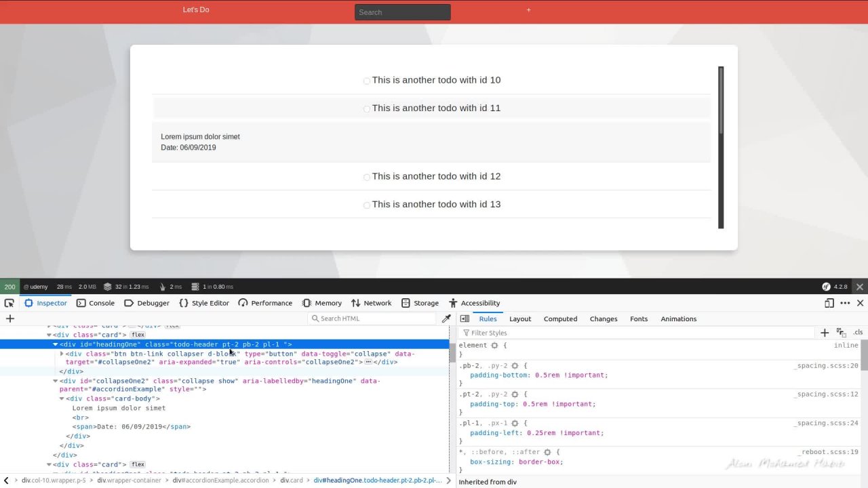Image resolution: width=868 pixels, height=488 pixels.
Task: Switch to the Console tab
Action: pyautogui.click(x=96, y=304)
